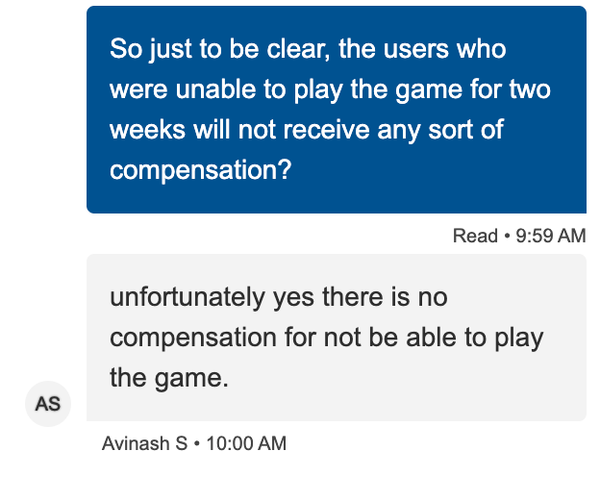Click "were unable to play" text
600x477 pixels.
[x=208, y=89]
